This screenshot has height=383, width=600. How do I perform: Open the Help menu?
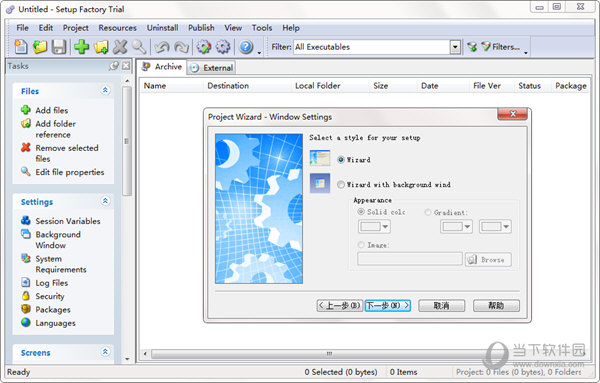pos(291,28)
